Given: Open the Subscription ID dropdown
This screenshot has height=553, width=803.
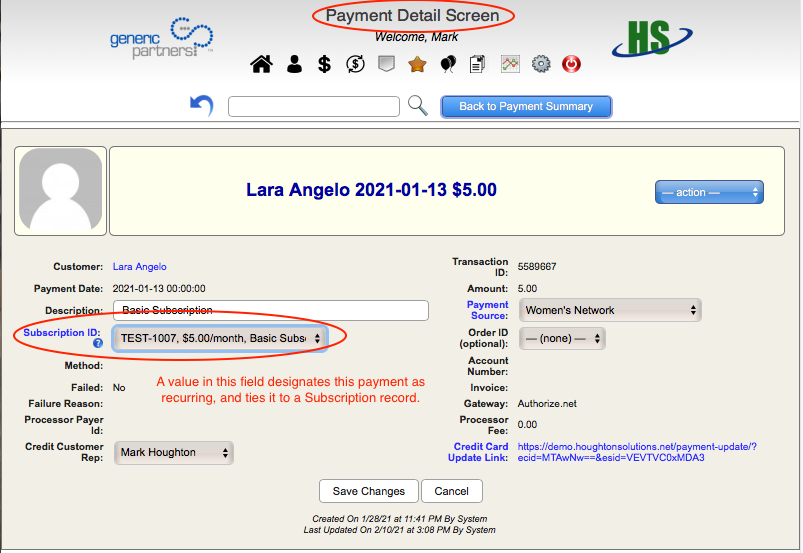Looking at the screenshot, I should [x=220, y=339].
